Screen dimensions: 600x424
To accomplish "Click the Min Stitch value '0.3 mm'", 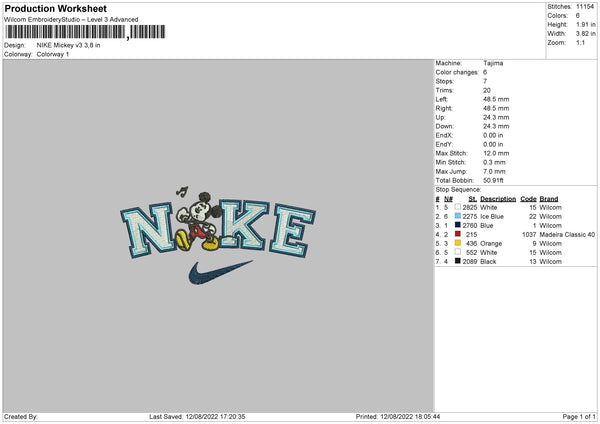I will [x=494, y=162].
